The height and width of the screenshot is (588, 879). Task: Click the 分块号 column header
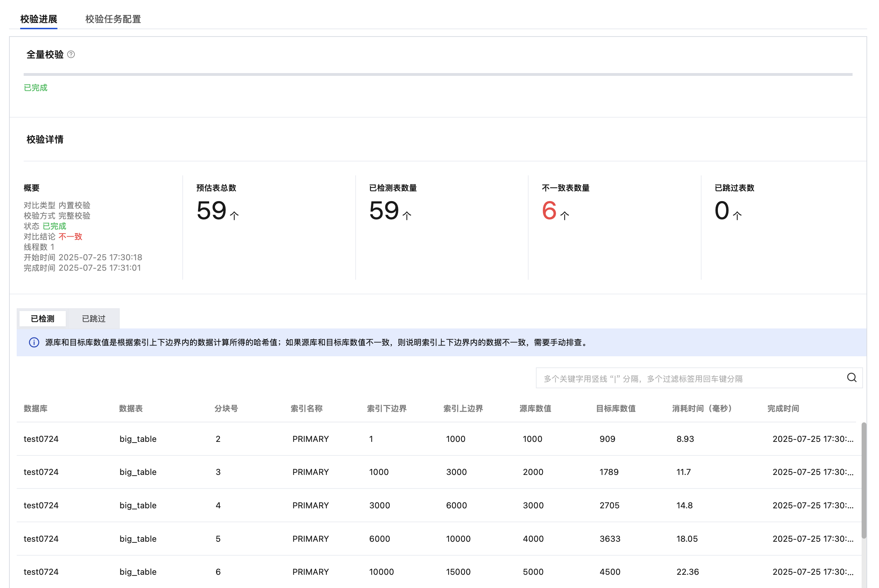(x=226, y=408)
